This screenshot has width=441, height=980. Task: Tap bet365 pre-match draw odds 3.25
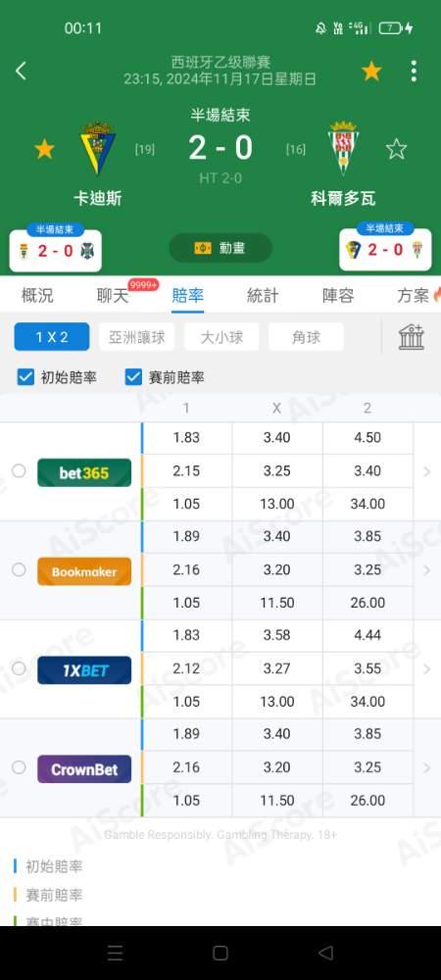click(x=276, y=470)
